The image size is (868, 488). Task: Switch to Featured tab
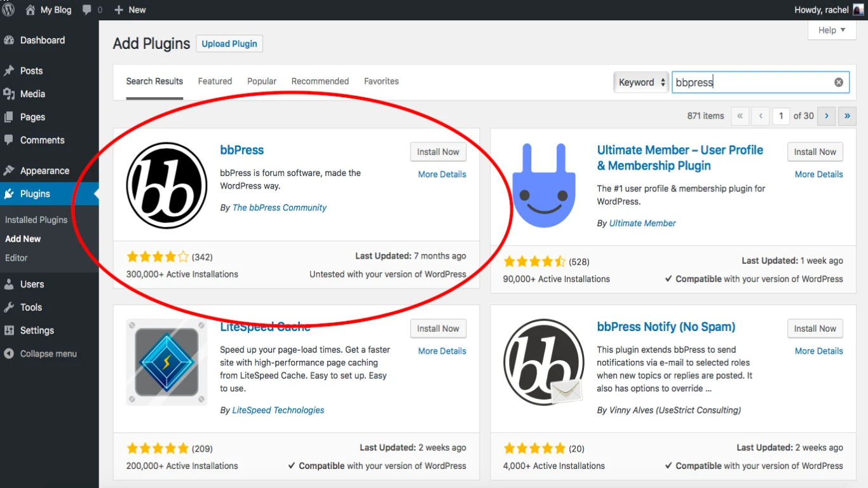point(215,81)
